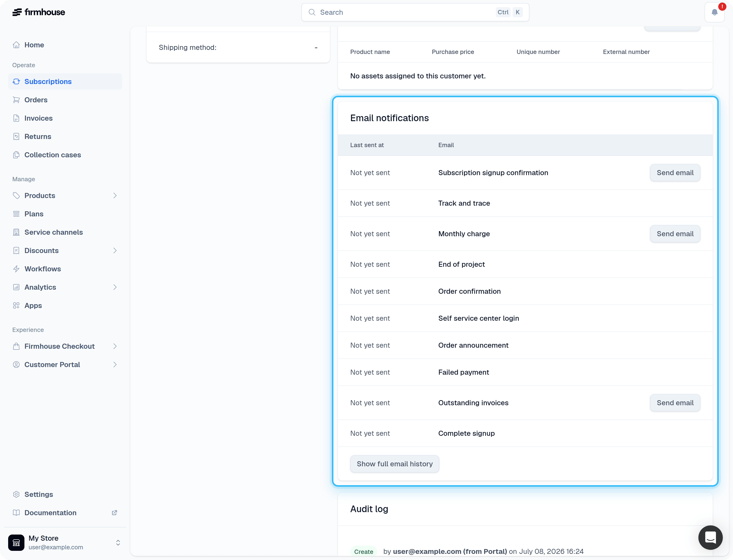Expand the Customer Portal chevron
This screenshot has height=560, width=733.
pyautogui.click(x=115, y=364)
